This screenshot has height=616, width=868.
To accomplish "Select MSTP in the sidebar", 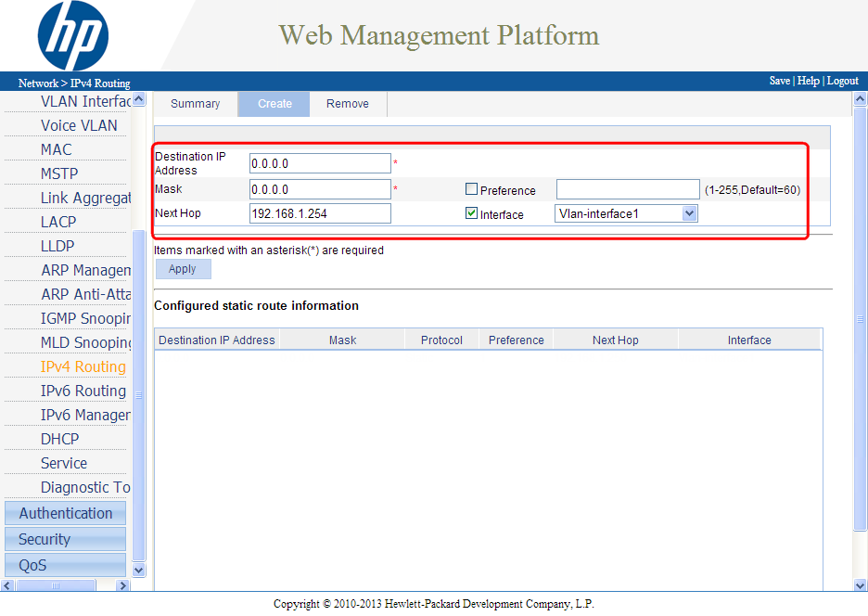I will pos(59,173).
